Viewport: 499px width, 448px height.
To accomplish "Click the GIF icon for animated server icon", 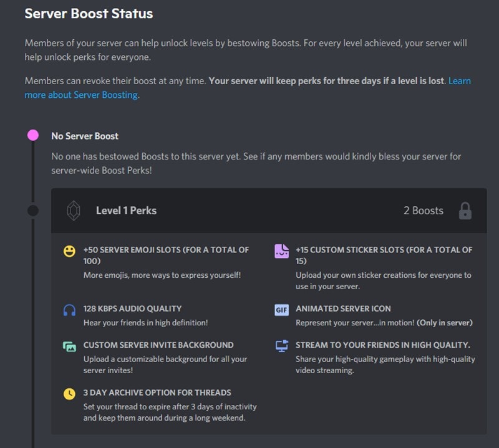I will coord(281,310).
